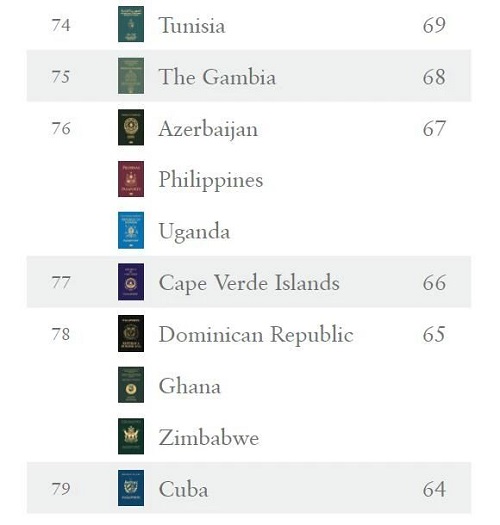
Task: Click the Cape Verde Islands passport icon
Action: coord(131,282)
